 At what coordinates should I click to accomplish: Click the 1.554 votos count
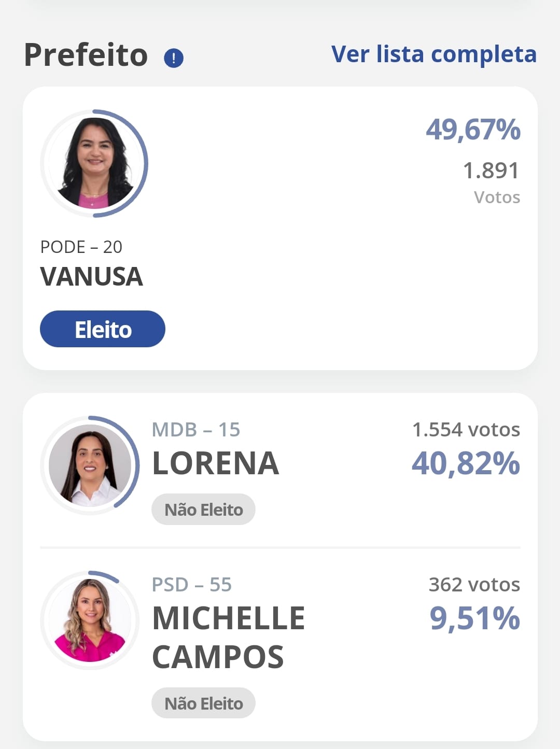(x=466, y=430)
